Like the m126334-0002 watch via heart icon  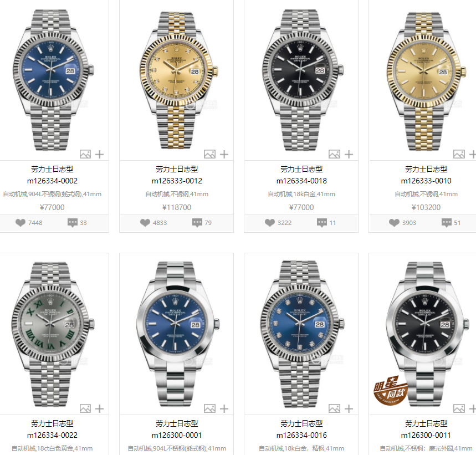[x=21, y=223]
